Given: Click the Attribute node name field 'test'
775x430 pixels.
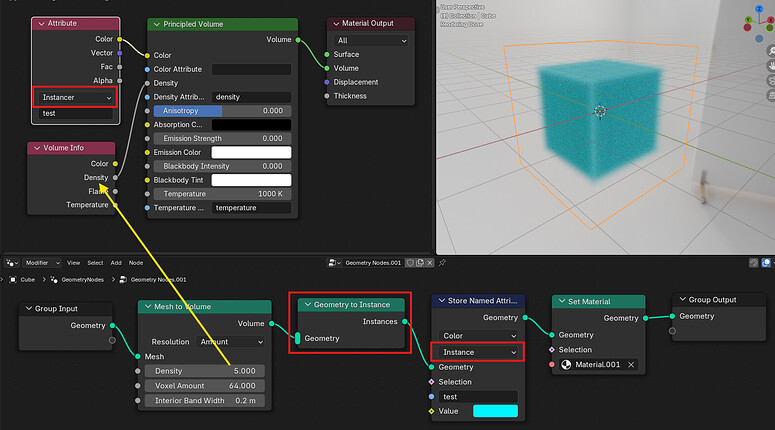Looking at the screenshot, I should click(x=76, y=113).
